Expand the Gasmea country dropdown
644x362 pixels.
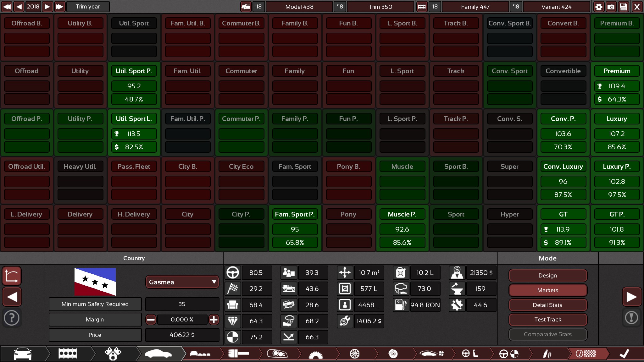(182, 282)
